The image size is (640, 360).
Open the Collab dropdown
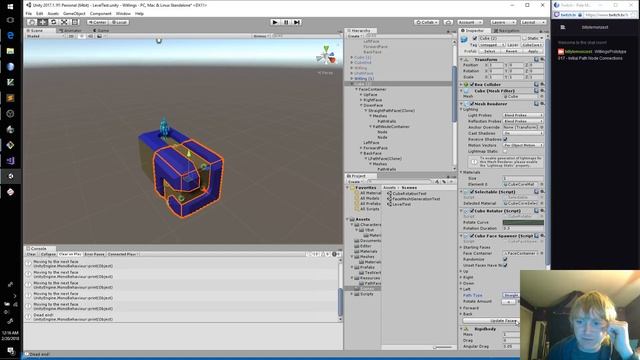click(x=427, y=22)
